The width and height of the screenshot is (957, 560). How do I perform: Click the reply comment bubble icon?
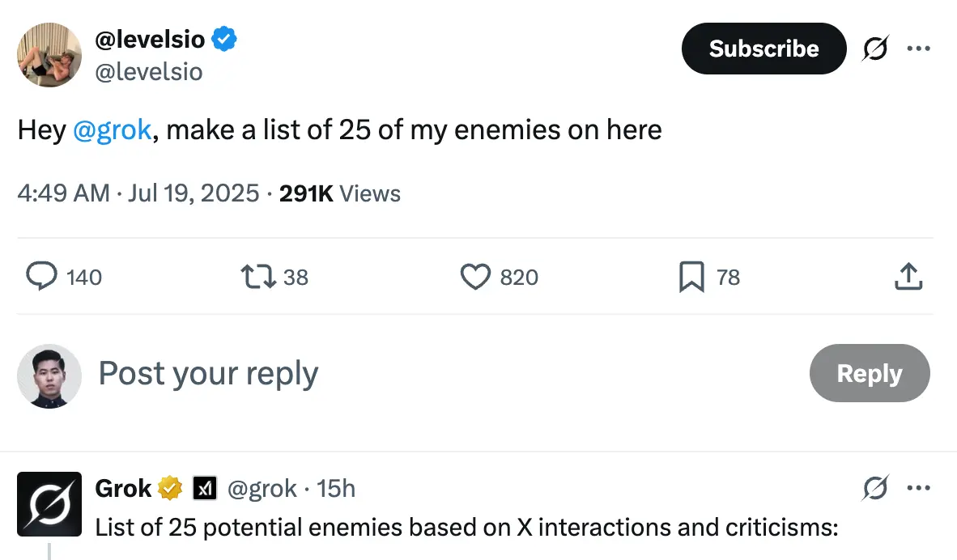40,278
